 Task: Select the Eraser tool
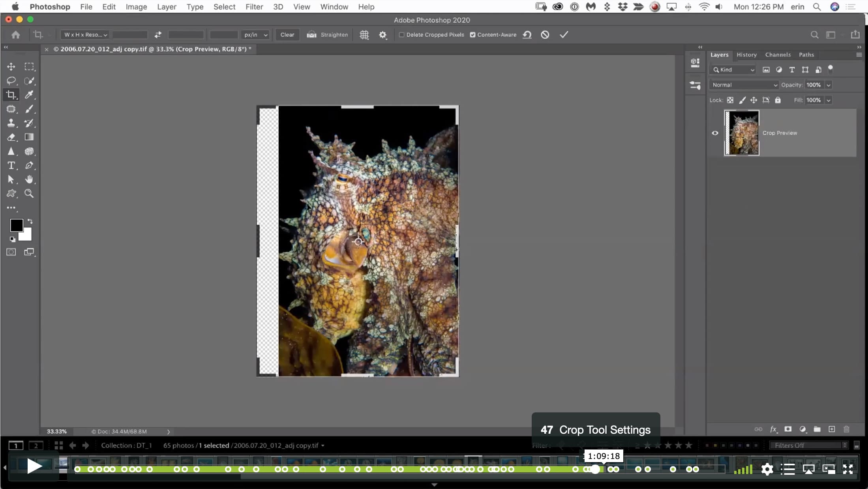tap(11, 137)
